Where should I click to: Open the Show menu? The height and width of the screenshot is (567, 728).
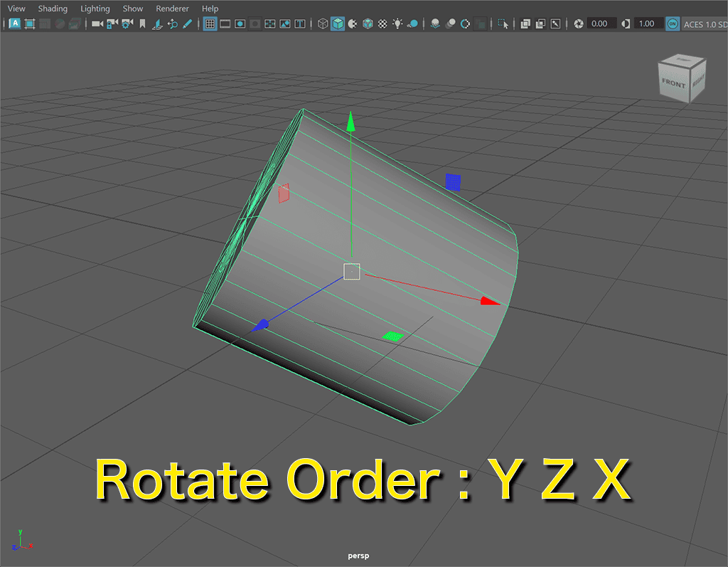pos(133,9)
